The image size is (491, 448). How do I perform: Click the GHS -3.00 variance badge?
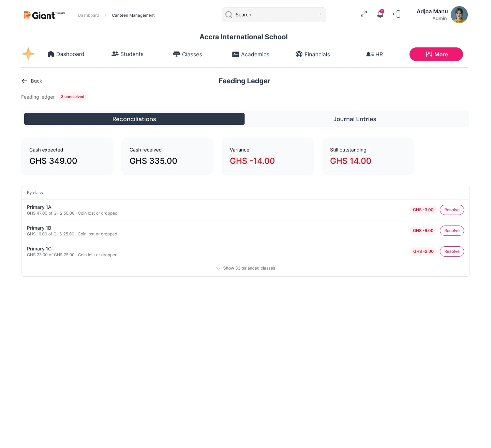tap(423, 210)
